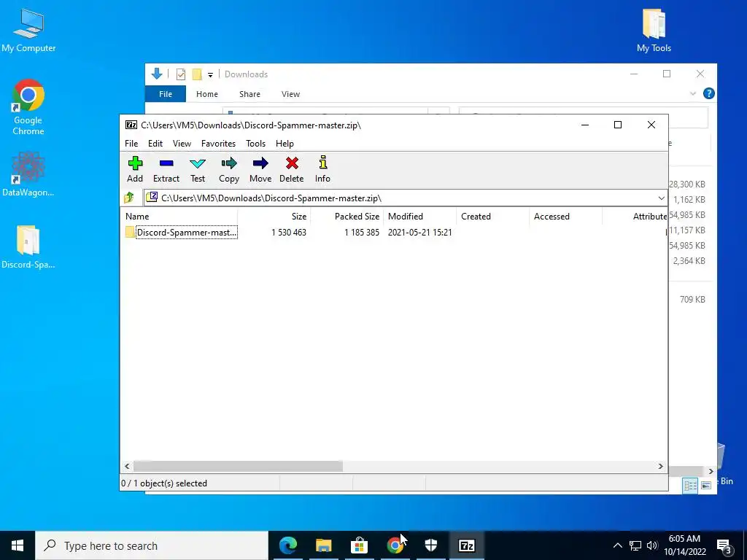This screenshot has height=560, width=747.
Task: Sort by Packed Size column header
Action: [347, 216]
